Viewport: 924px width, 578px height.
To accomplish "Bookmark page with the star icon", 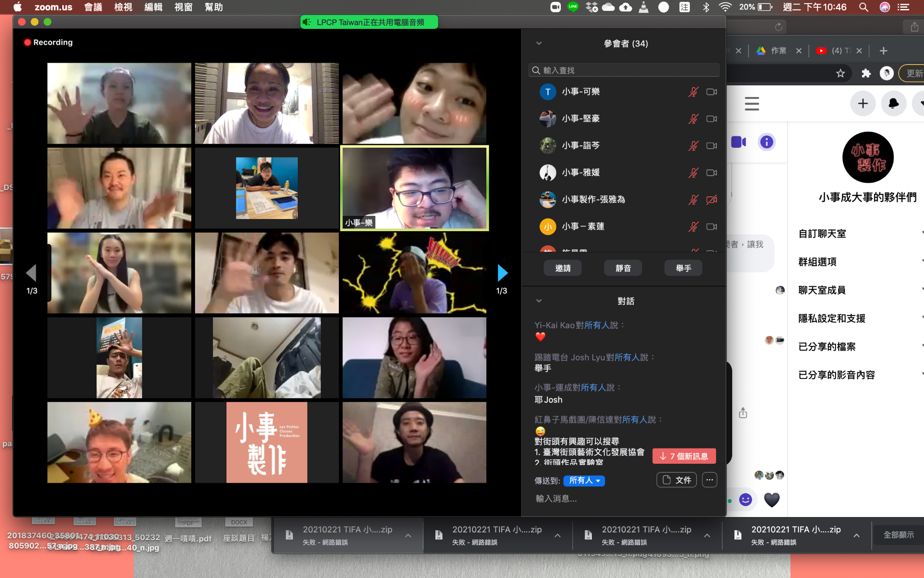I will (x=840, y=73).
